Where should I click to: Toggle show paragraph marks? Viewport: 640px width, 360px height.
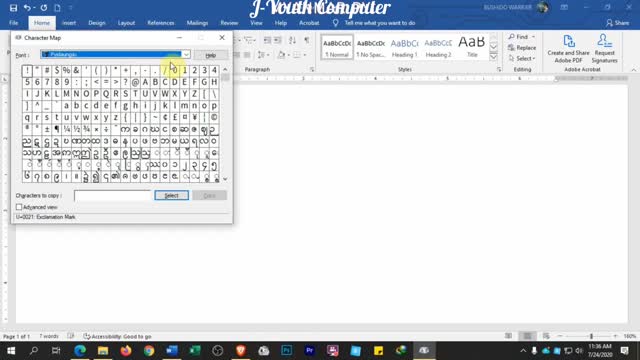coord(307,40)
